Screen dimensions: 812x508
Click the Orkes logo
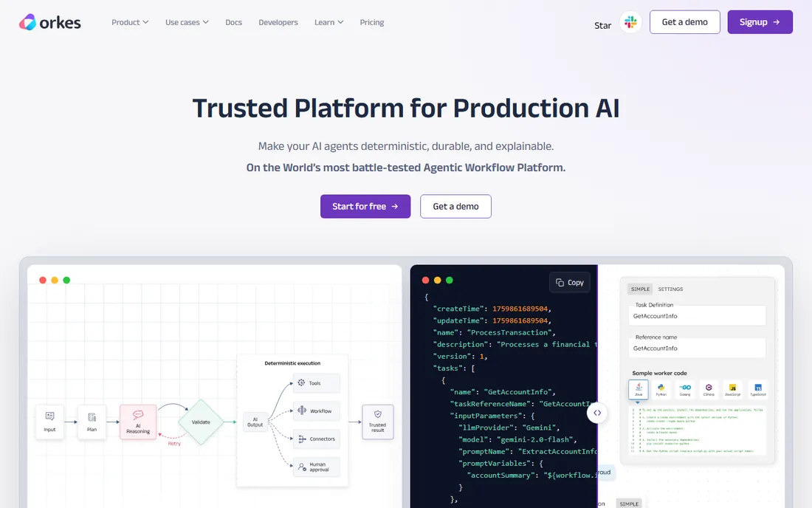coord(49,22)
